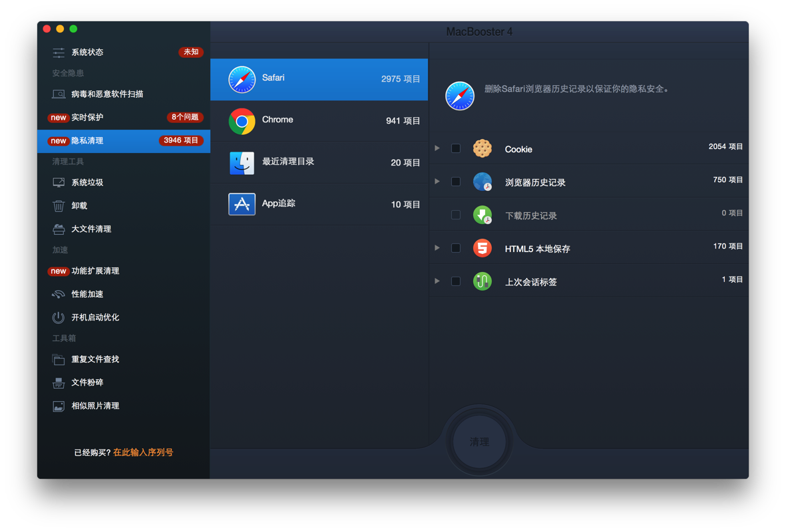Image resolution: width=786 pixels, height=532 pixels.
Task: Click the Safari description text 删除Safari浏览器历史记录
Action: 577,89
